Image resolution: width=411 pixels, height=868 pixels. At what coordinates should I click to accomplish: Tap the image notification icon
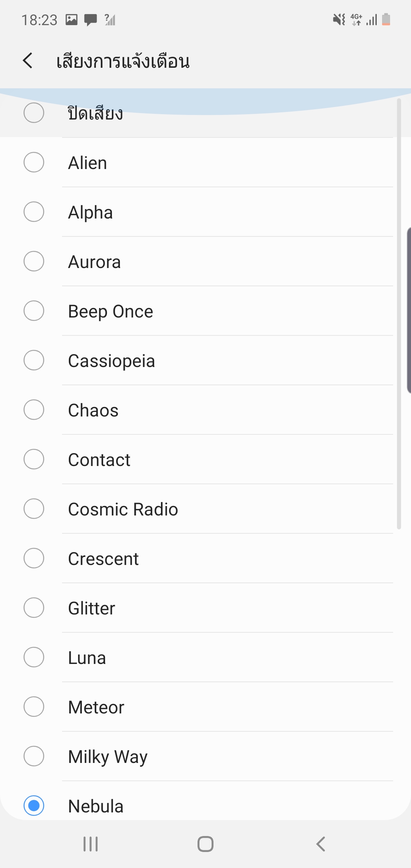click(72, 19)
